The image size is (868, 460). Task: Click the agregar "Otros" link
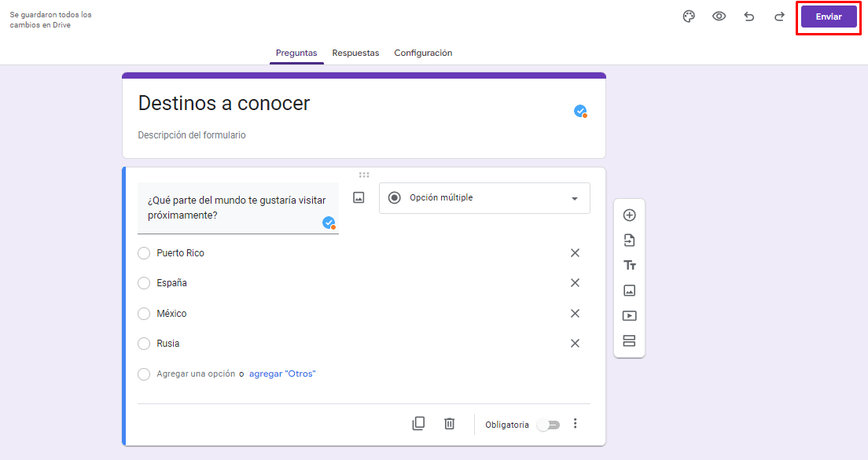[281, 374]
